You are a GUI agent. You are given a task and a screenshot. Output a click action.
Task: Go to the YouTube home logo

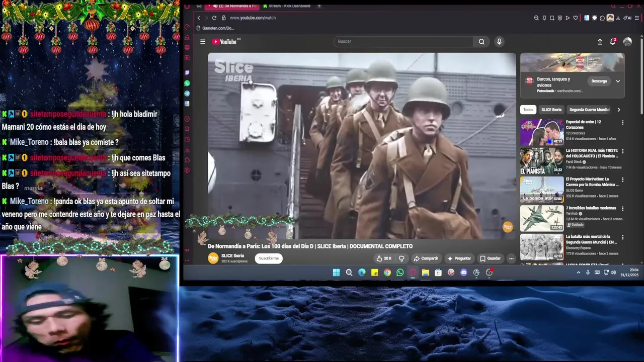(225, 42)
